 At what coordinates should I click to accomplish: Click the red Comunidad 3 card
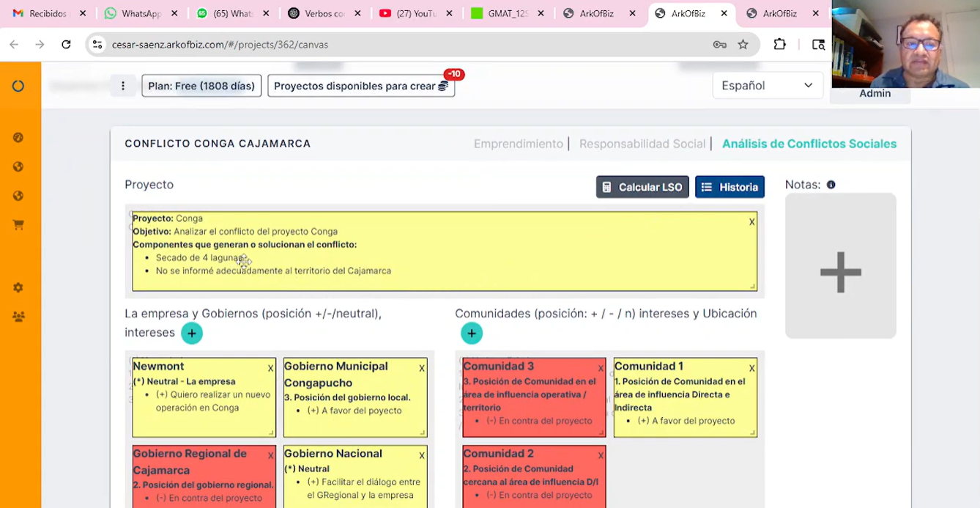point(534,397)
